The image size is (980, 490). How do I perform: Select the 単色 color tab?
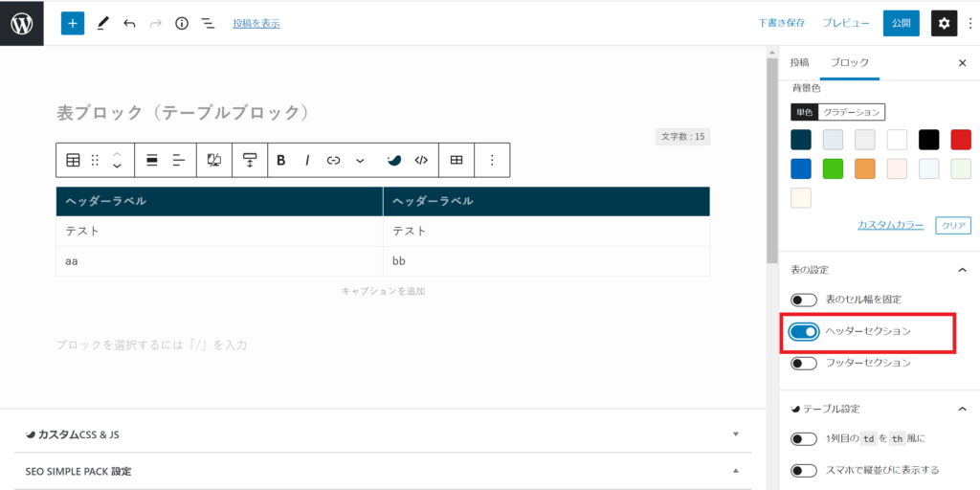[x=804, y=112]
